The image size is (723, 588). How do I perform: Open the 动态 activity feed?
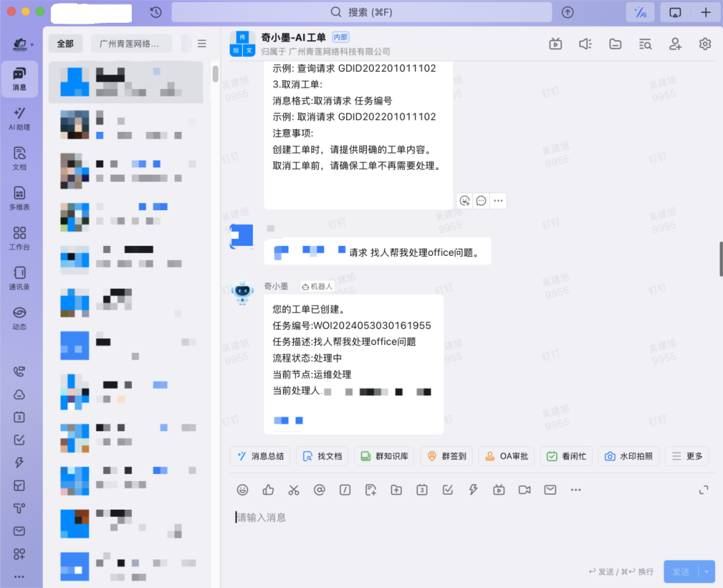(19, 318)
